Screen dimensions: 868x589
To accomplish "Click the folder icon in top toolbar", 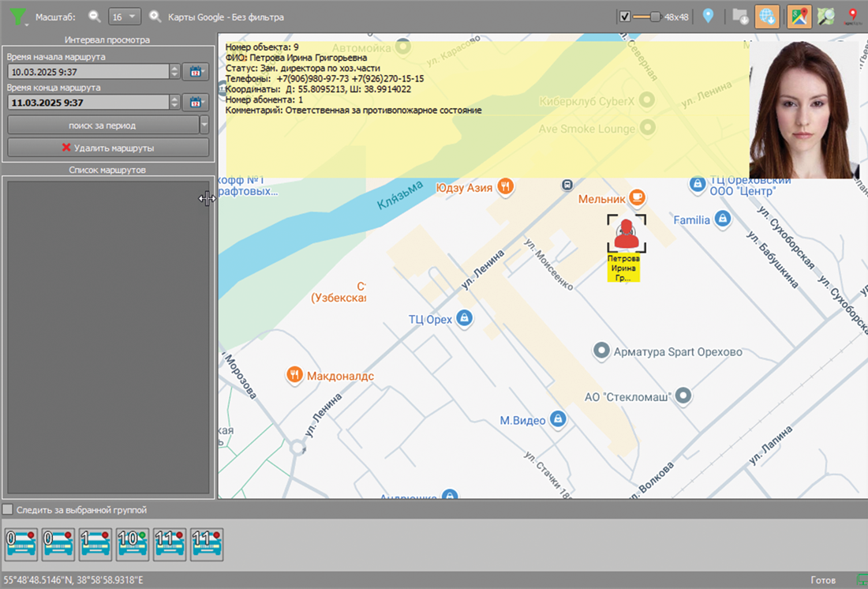I will [x=740, y=17].
